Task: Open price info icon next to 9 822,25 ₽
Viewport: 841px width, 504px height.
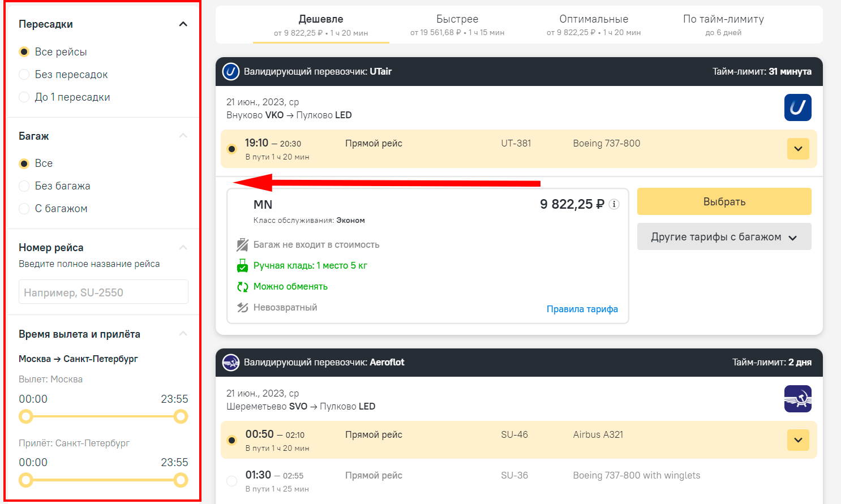Action: (x=614, y=204)
